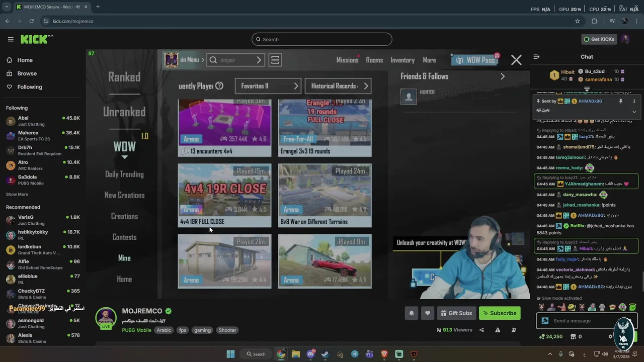The image size is (644, 362).
Task: Click the HUNTER friend avatar
Action: pos(409,97)
